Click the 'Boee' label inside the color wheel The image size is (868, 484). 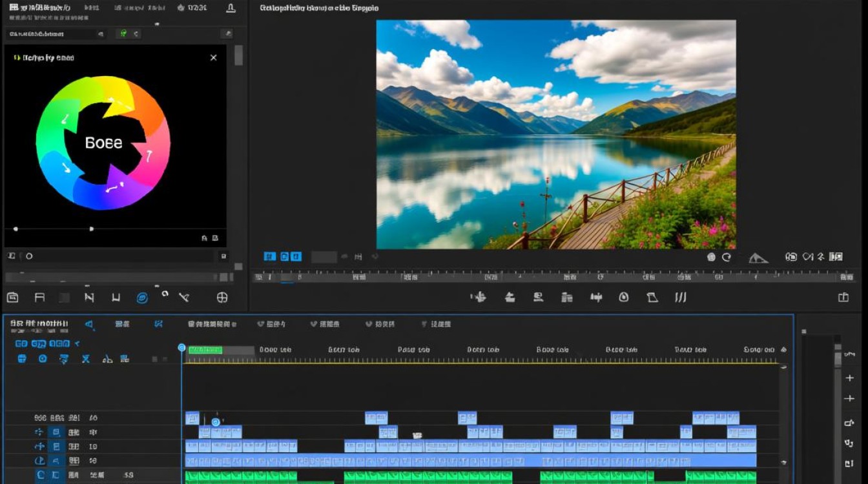point(103,143)
